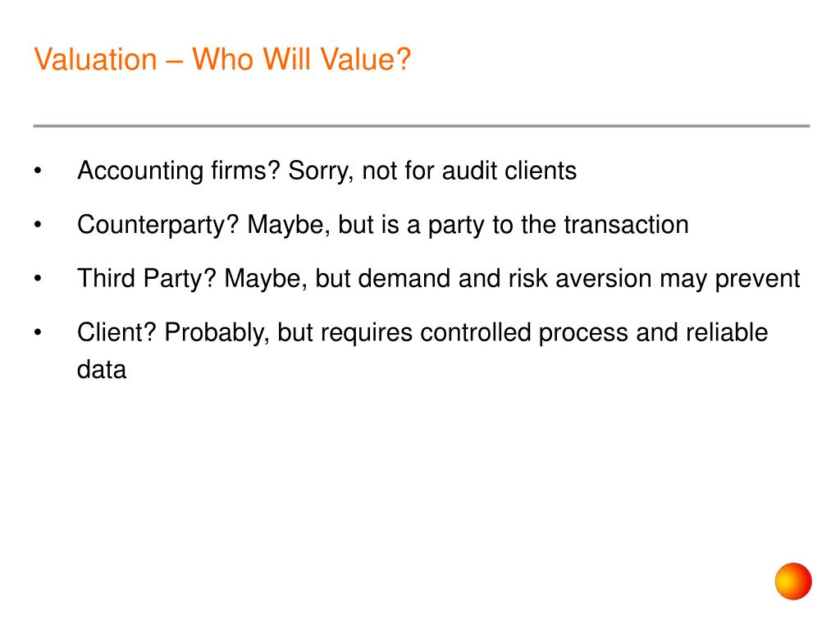840x630 pixels.
Task: Click the bullet dot before Third Party
Action: (38, 279)
